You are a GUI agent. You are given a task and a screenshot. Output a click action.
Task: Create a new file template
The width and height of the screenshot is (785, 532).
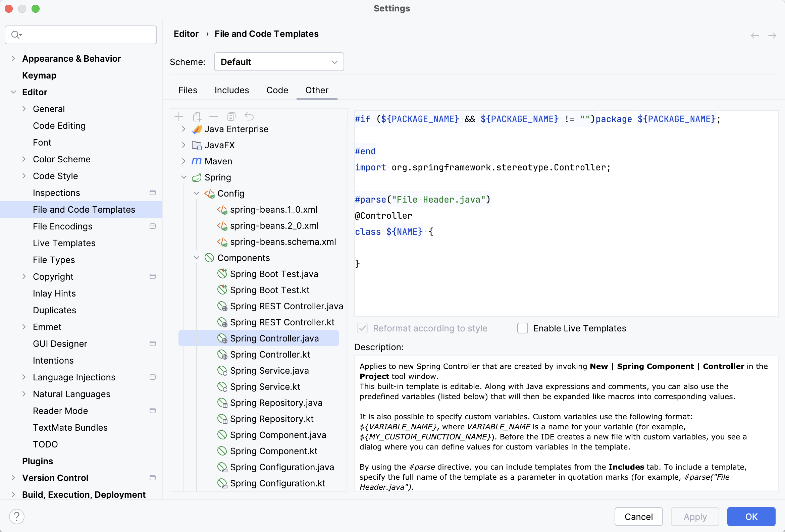click(179, 116)
